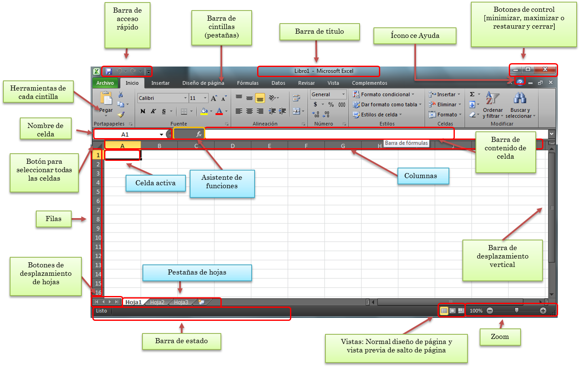Select the Hoja2 sheet tab

pos(157,302)
